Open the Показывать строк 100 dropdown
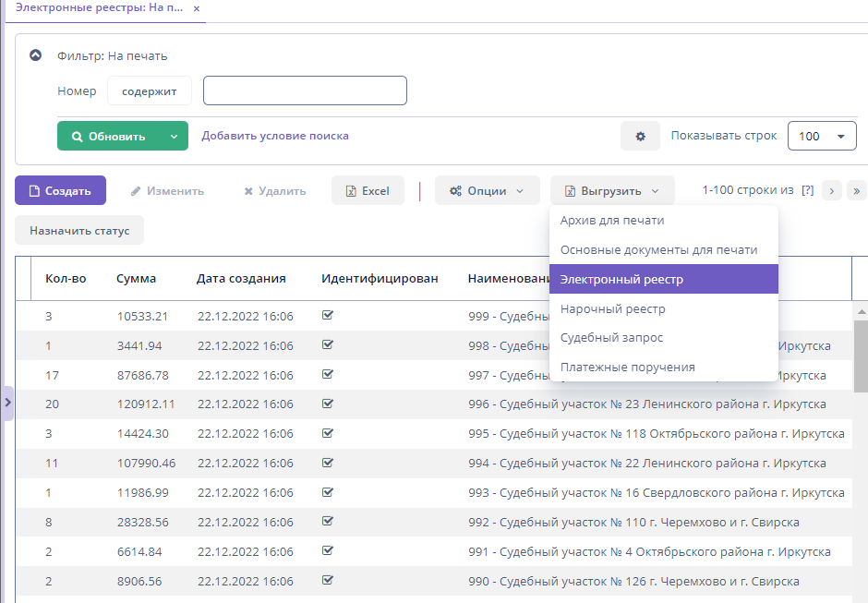 pos(821,136)
